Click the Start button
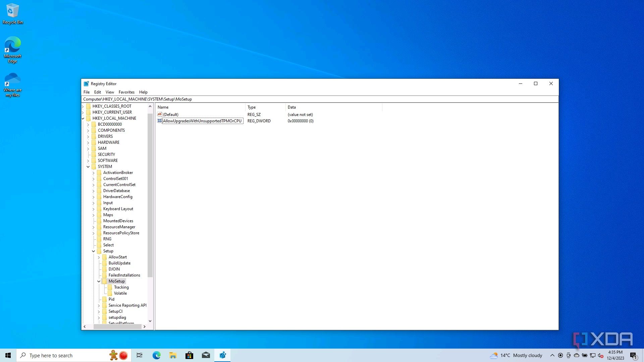 pyautogui.click(x=7, y=355)
